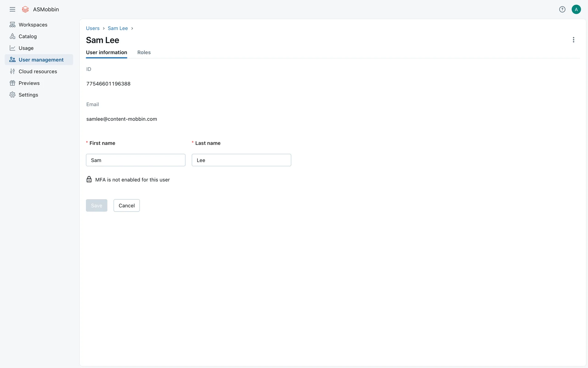Click the First name input field
This screenshot has width=588, height=368.
(x=135, y=160)
